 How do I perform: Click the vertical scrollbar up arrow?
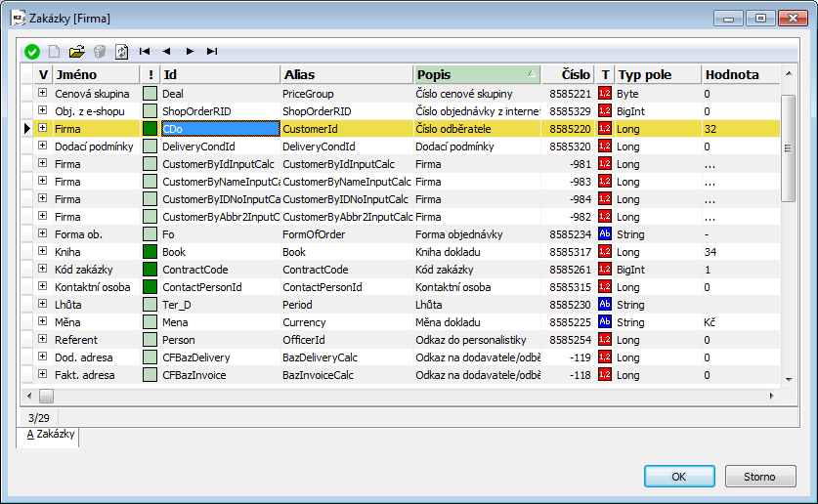click(789, 73)
